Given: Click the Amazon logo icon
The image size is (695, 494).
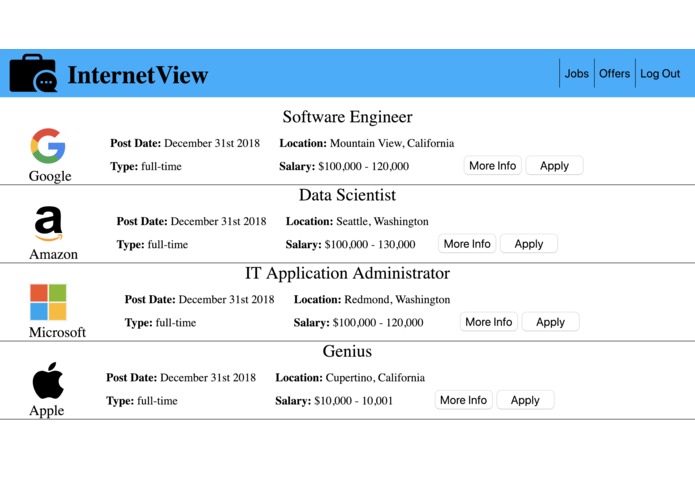Looking at the screenshot, I should tap(49, 224).
